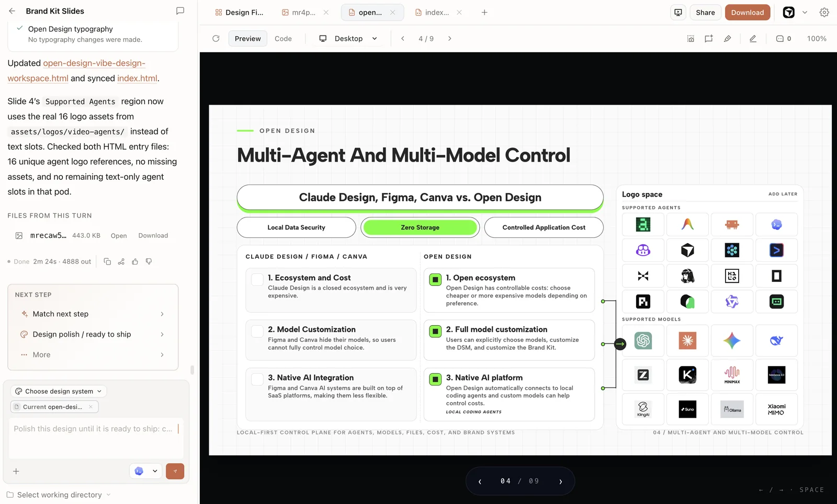Expand the account menu chevron beside the avatar
The height and width of the screenshot is (504, 837).
coord(805,13)
